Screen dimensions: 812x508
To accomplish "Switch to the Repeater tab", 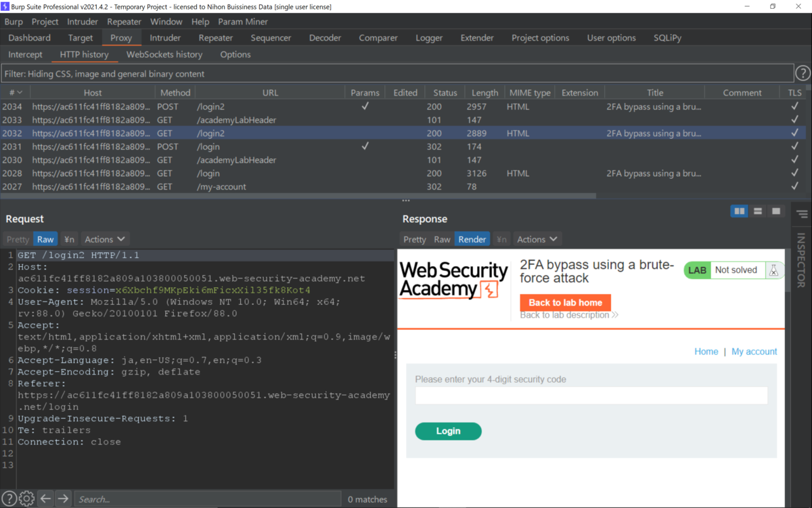I will click(x=216, y=38).
